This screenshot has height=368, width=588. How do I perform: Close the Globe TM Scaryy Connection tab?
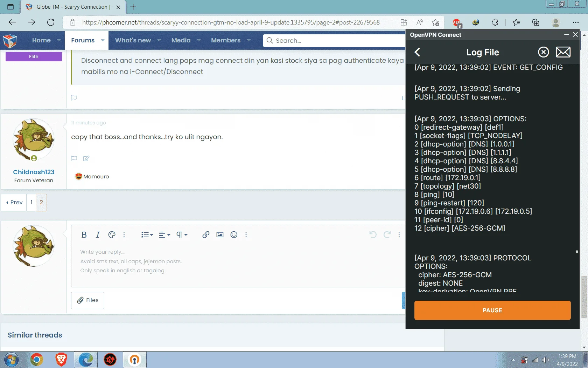click(118, 7)
